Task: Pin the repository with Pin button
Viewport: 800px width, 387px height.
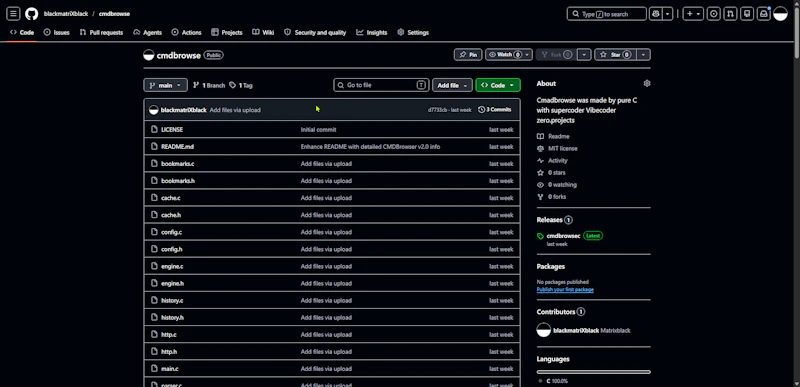Action: 468,55
